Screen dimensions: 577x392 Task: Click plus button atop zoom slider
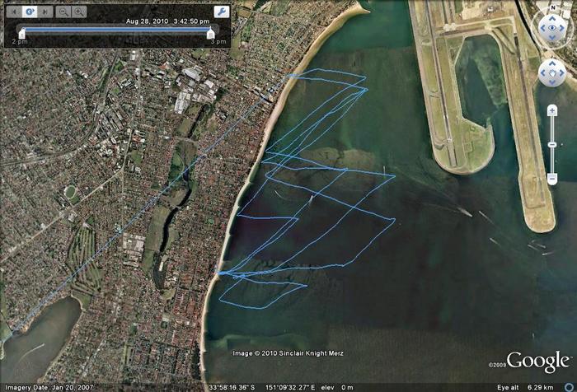(x=551, y=110)
